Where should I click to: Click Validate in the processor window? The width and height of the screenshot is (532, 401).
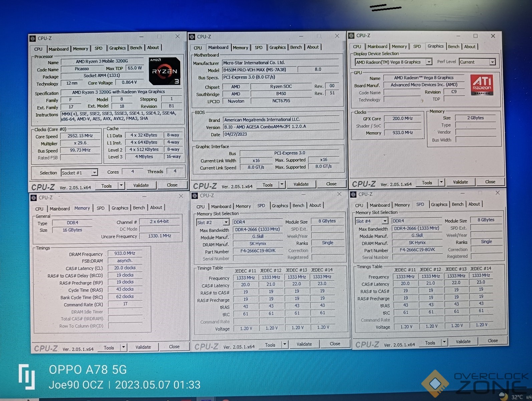point(141,185)
